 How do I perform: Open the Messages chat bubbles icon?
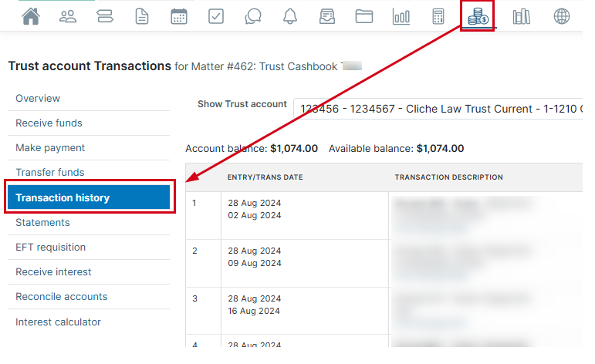(253, 16)
